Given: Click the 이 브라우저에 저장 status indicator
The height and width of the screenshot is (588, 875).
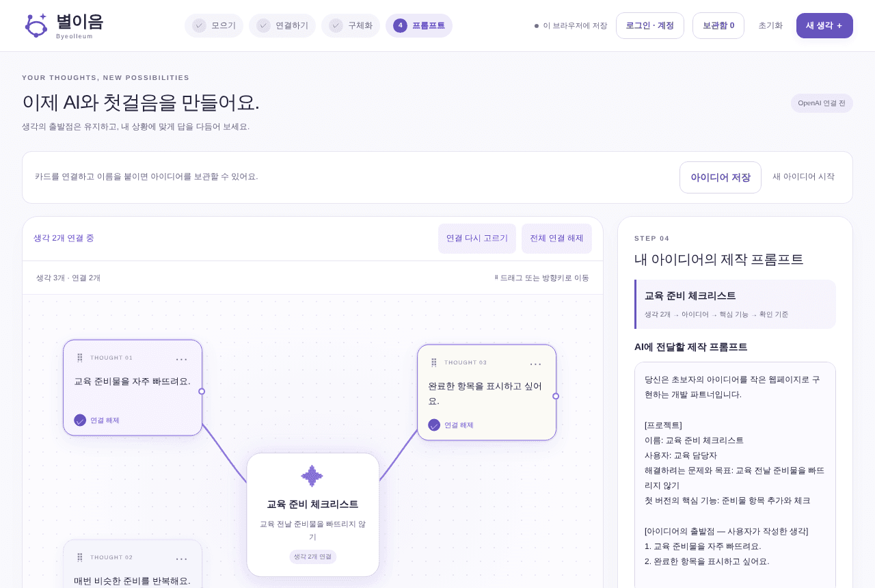Looking at the screenshot, I should coord(571,25).
